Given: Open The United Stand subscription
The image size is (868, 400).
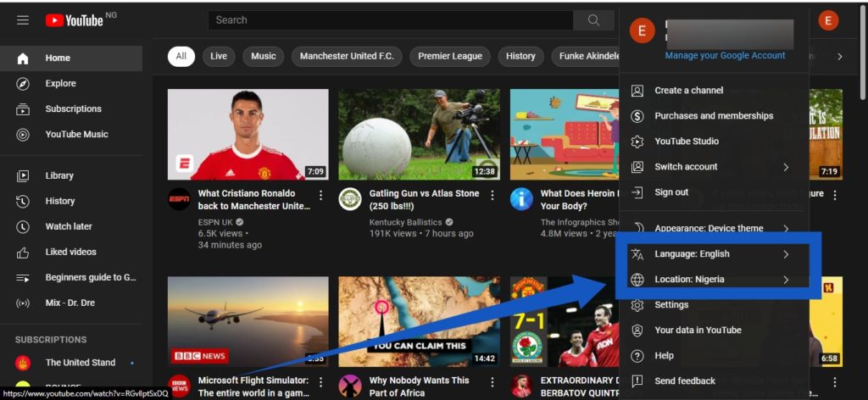Looking at the screenshot, I should click(x=71, y=363).
